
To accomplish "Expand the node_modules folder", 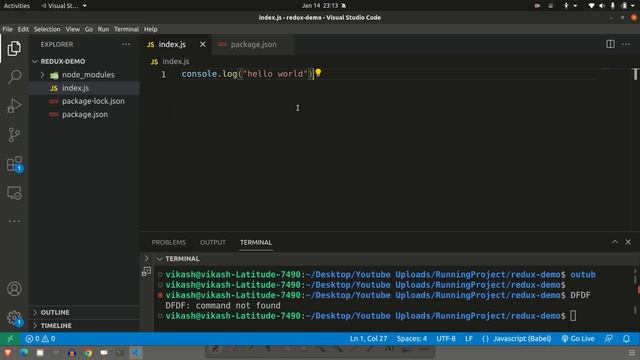I will [42, 75].
